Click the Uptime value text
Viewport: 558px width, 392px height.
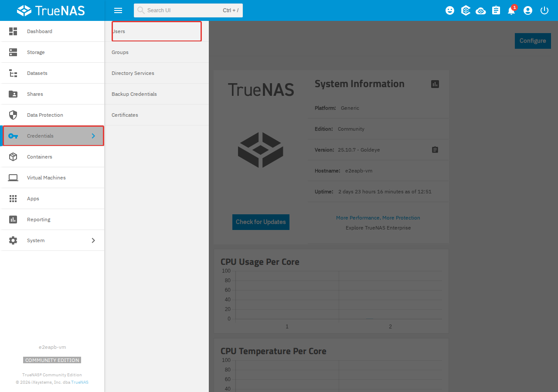click(385, 192)
